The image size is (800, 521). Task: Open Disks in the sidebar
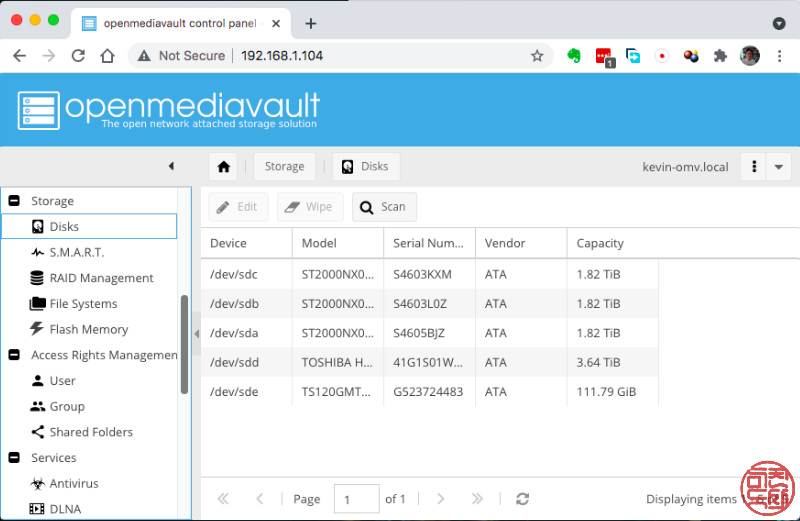click(x=89, y=226)
